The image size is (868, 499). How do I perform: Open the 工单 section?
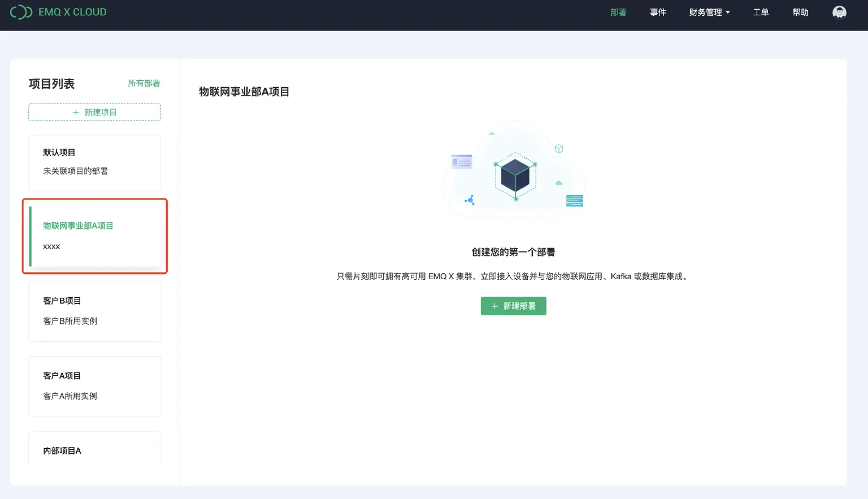[x=761, y=12]
